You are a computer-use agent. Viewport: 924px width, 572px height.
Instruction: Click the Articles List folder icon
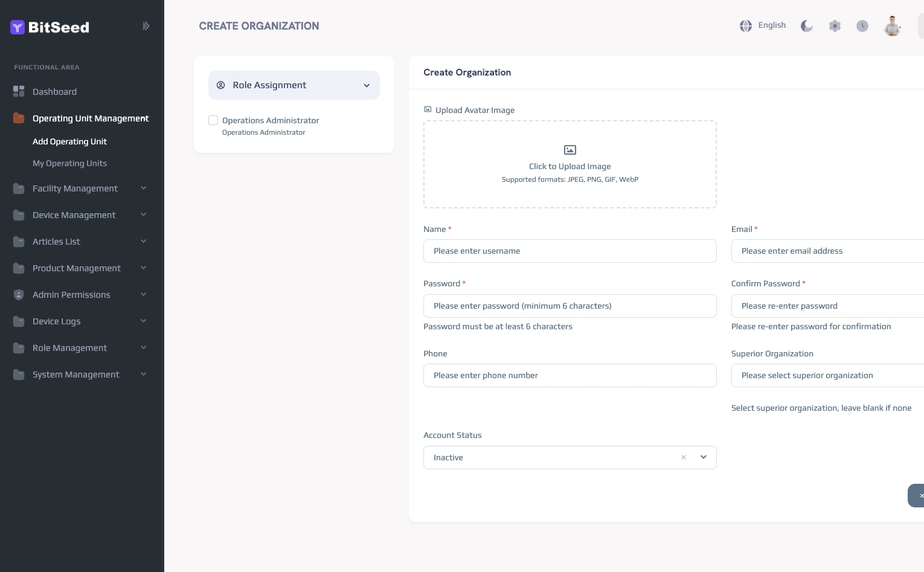[x=19, y=242]
